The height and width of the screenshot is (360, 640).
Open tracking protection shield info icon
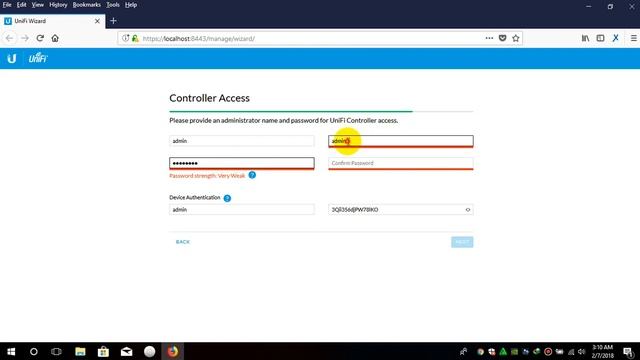tap(126, 38)
